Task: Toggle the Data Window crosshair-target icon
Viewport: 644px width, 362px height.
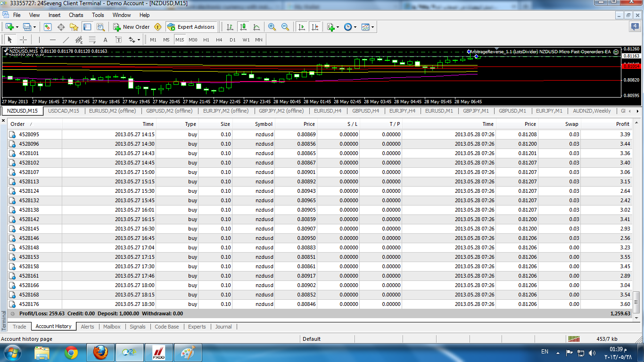Action: coord(61,27)
